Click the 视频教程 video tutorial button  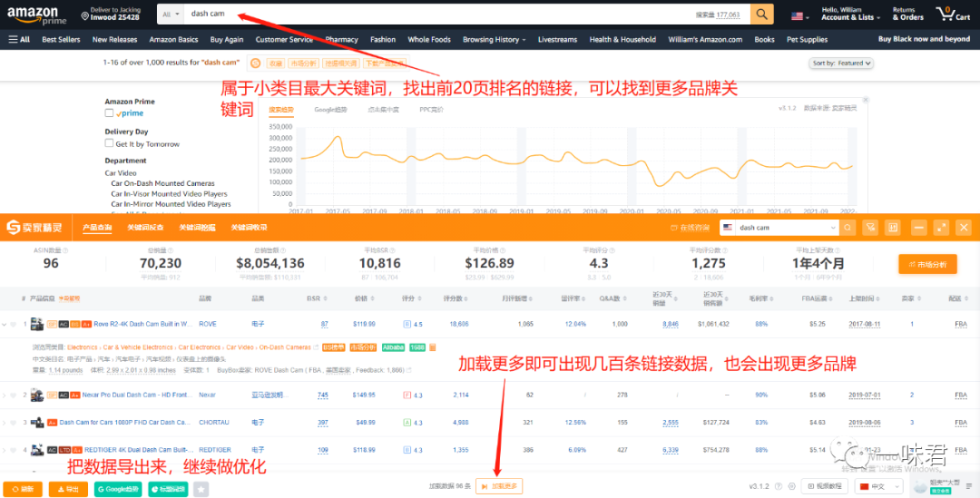[x=825, y=486]
